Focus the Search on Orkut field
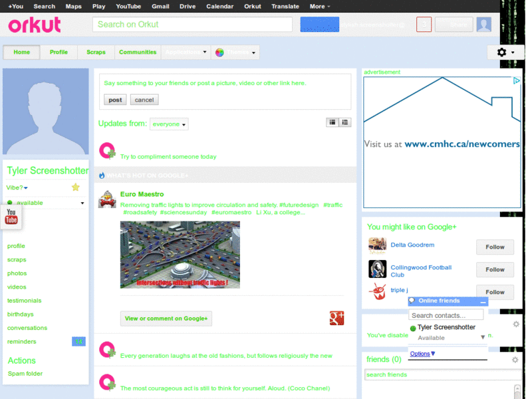Image resolution: width=532 pixels, height=399 pixels. 192,25
